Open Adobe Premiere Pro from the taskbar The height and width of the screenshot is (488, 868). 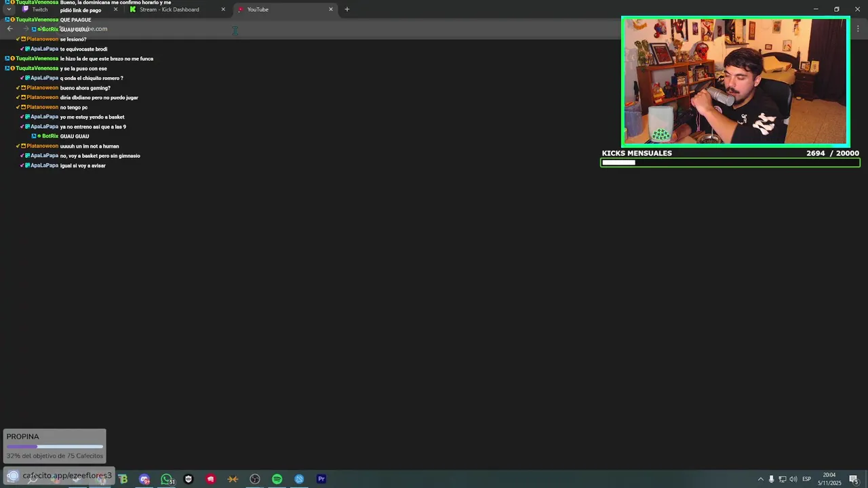tap(321, 479)
